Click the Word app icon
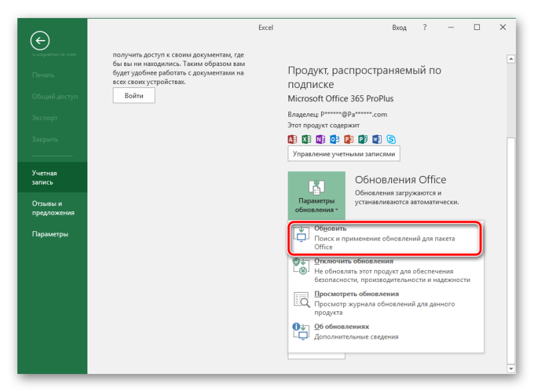The height and width of the screenshot is (392, 534). [377, 139]
